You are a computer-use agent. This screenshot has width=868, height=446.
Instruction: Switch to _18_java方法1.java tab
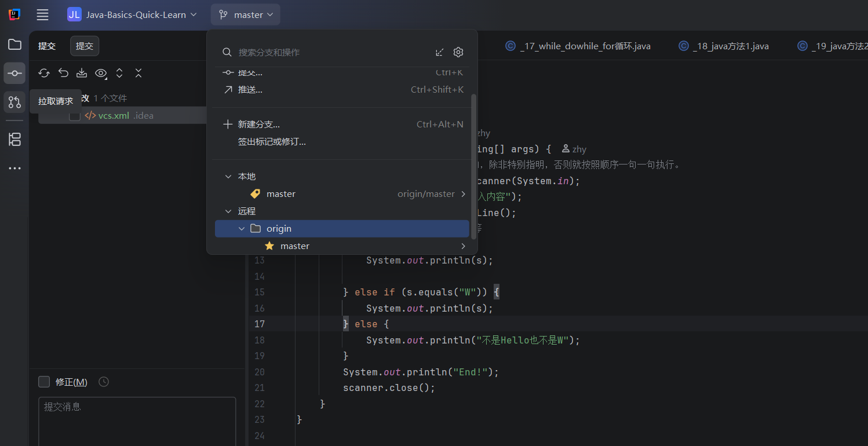tap(730, 46)
